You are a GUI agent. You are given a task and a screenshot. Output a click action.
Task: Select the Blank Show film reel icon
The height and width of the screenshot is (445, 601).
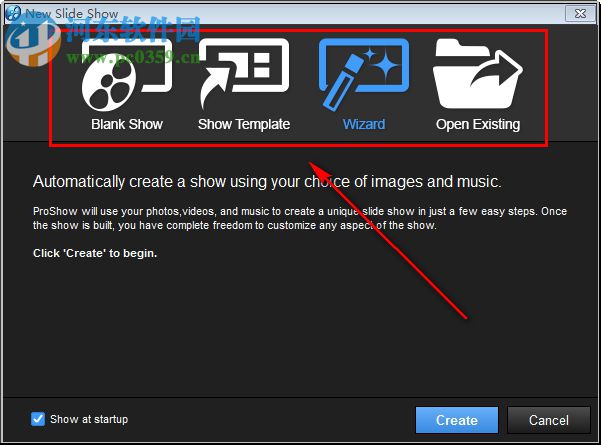(127, 75)
